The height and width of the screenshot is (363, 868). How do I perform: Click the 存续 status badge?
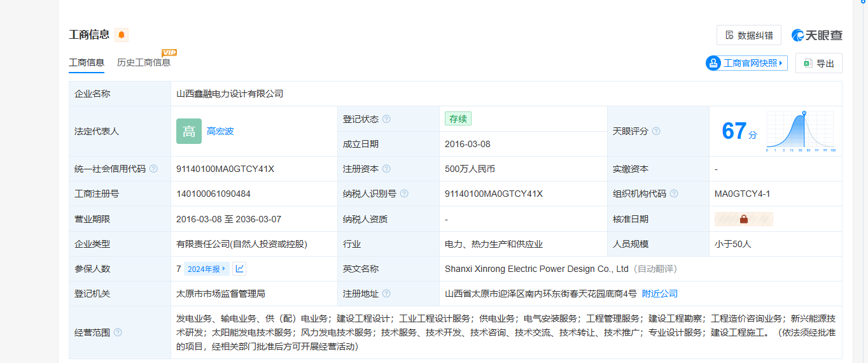[458, 119]
